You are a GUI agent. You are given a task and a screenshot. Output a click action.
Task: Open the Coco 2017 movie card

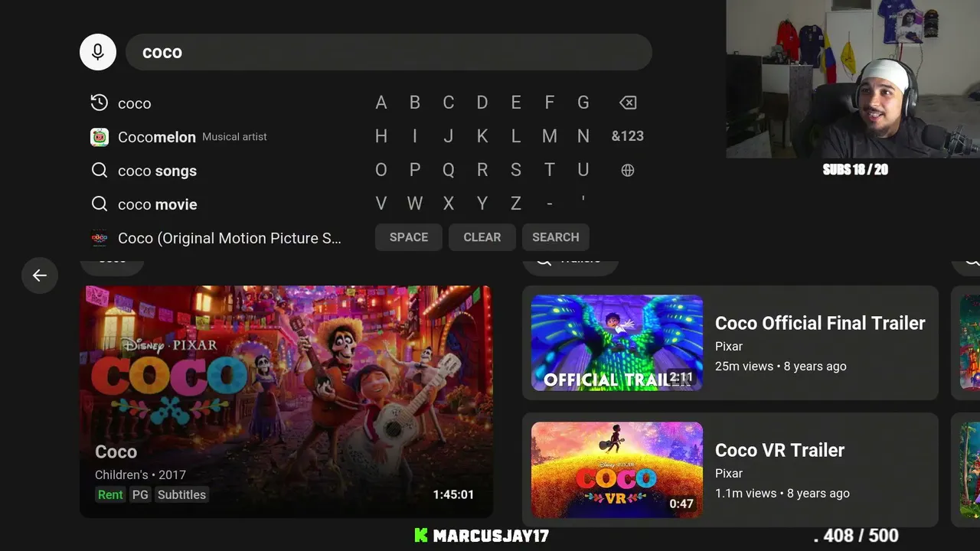(x=286, y=402)
